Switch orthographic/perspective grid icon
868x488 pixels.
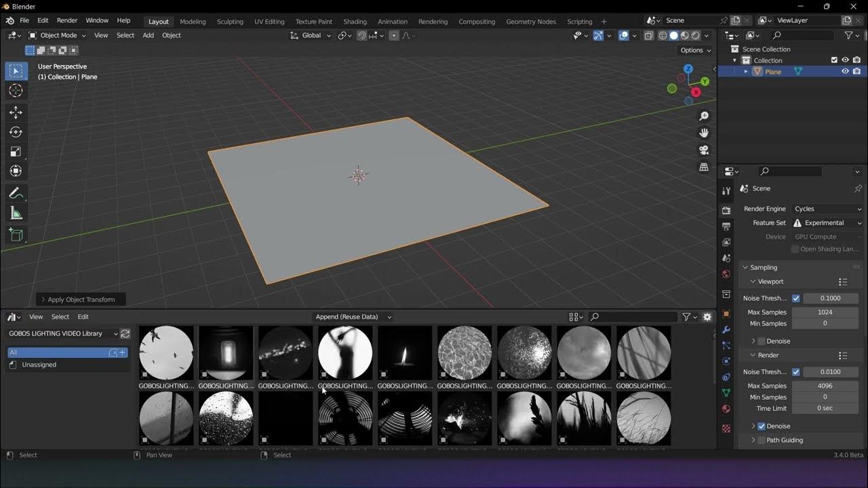click(x=704, y=167)
